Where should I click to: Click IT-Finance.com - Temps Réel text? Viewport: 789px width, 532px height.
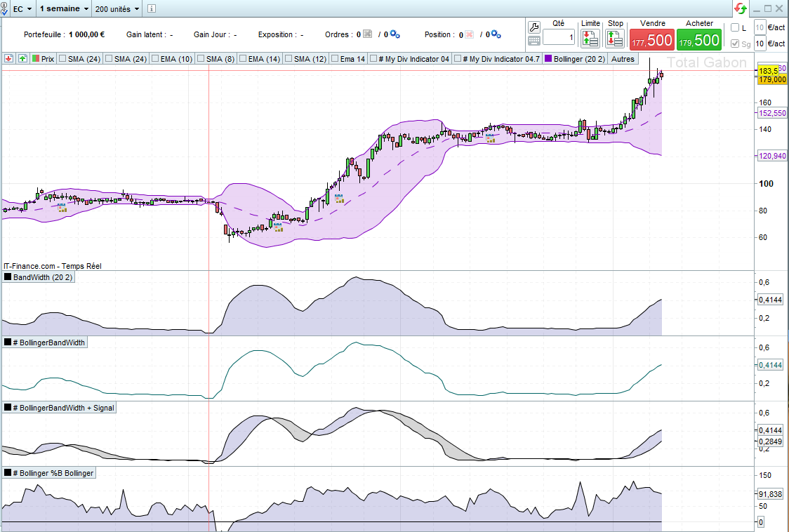coord(53,266)
